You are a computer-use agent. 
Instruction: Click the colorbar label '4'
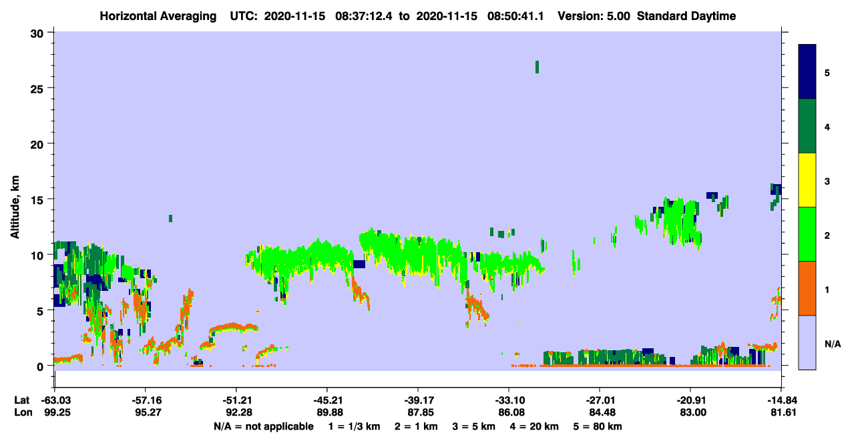tap(827, 126)
